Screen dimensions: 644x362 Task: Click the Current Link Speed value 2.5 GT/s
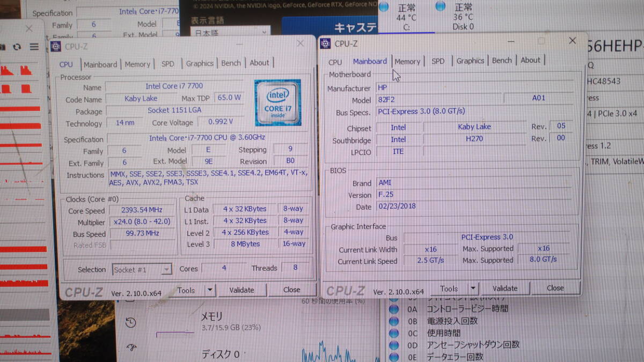point(430,261)
